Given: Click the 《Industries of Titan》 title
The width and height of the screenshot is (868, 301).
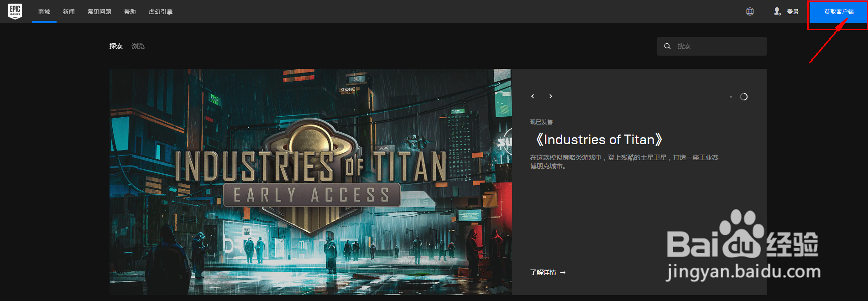Looking at the screenshot, I should coord(599,140).
